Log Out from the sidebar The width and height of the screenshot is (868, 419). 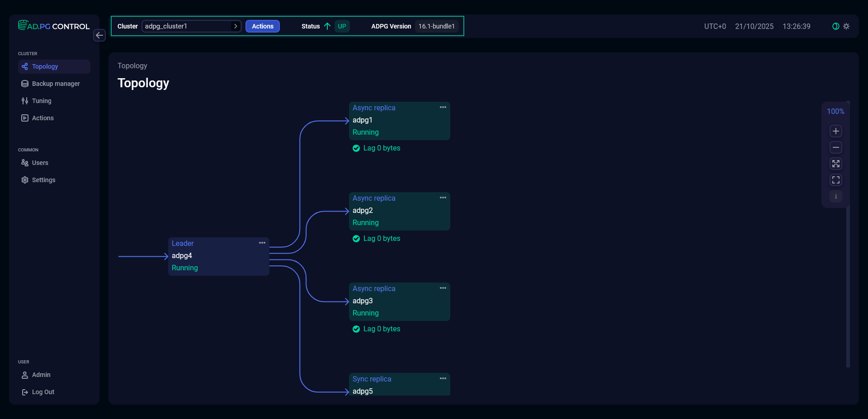(43, 392)
